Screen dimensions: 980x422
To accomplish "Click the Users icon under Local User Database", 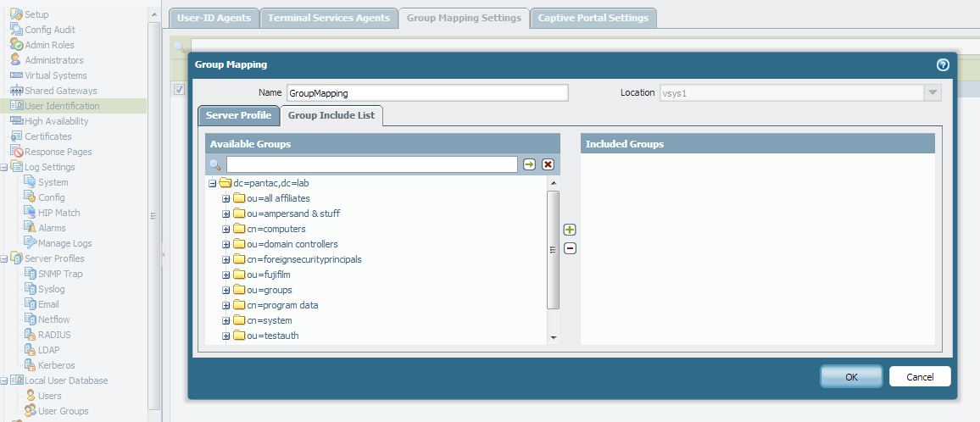I will [x=30, y=396].
